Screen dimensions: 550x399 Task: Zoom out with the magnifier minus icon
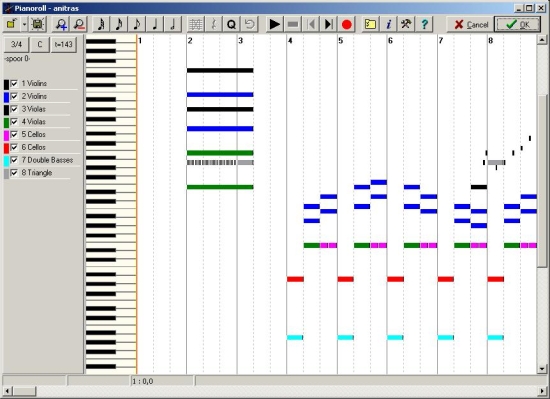pyautogui.click(x=79, y=24)
